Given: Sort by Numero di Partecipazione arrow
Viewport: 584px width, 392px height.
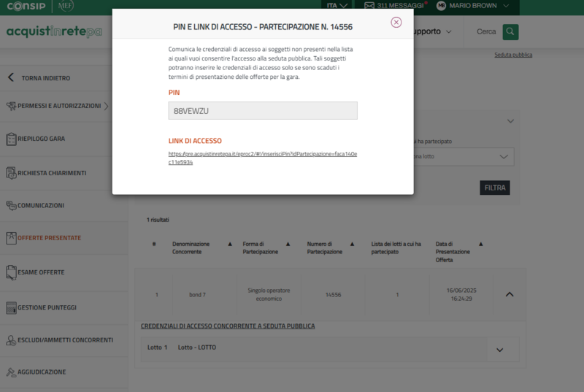Looking at the screenshot, I should 352,245.
